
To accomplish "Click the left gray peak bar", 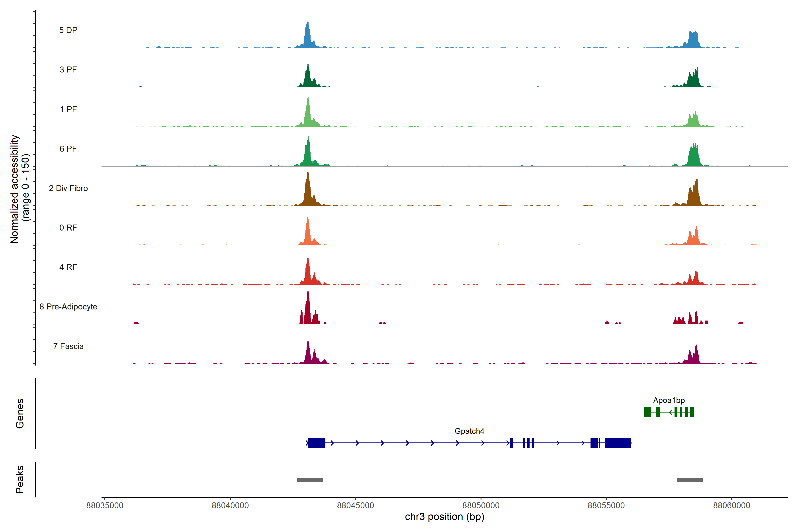I will coord(310,480).
